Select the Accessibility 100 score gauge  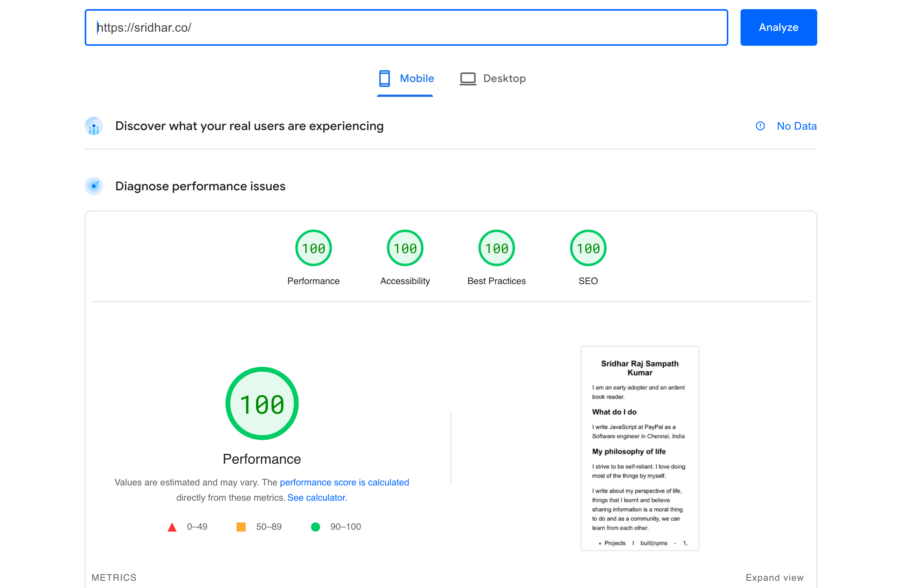coord(405,249)
